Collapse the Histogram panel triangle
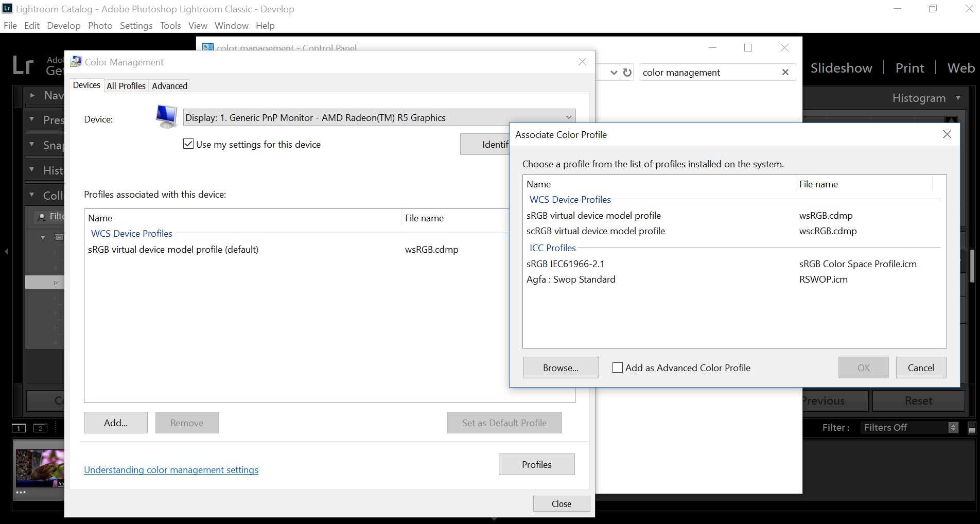The image size is (980, 524). [x=958, y=98]
